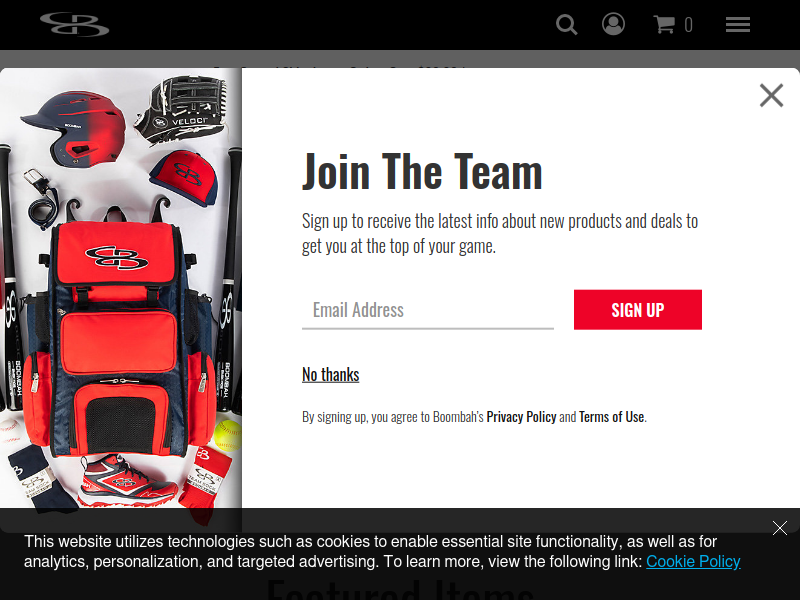The image size is (800, 600).
Task: Click the red cleat shoe image
Action: [128, 481]
